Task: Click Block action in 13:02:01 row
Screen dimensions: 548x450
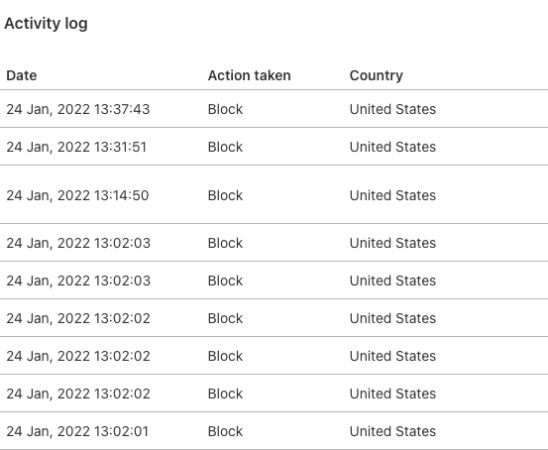Action: coord(225,431)
